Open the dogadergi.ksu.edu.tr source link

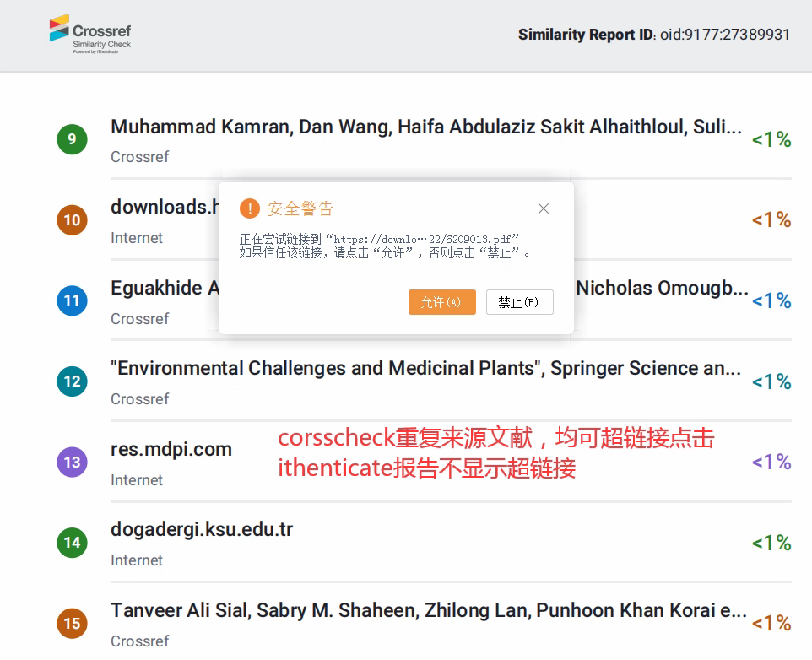pos(202,530)
